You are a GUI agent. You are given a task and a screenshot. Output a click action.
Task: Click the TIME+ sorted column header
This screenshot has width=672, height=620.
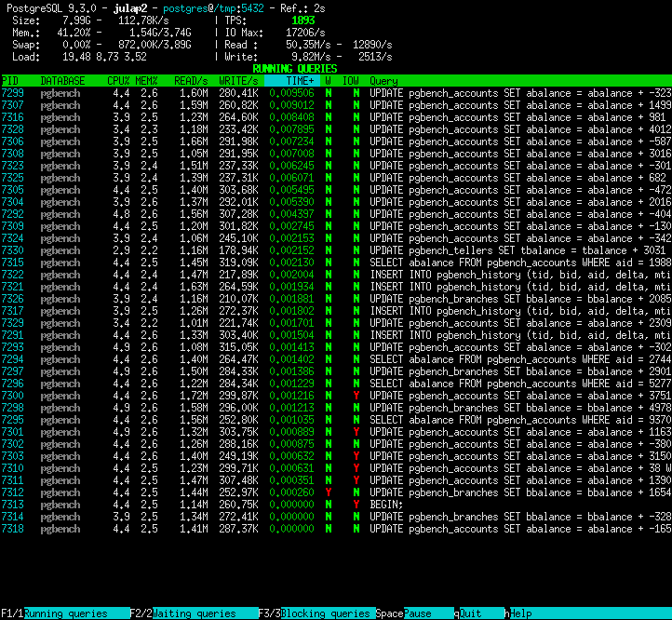pos(292,81)
